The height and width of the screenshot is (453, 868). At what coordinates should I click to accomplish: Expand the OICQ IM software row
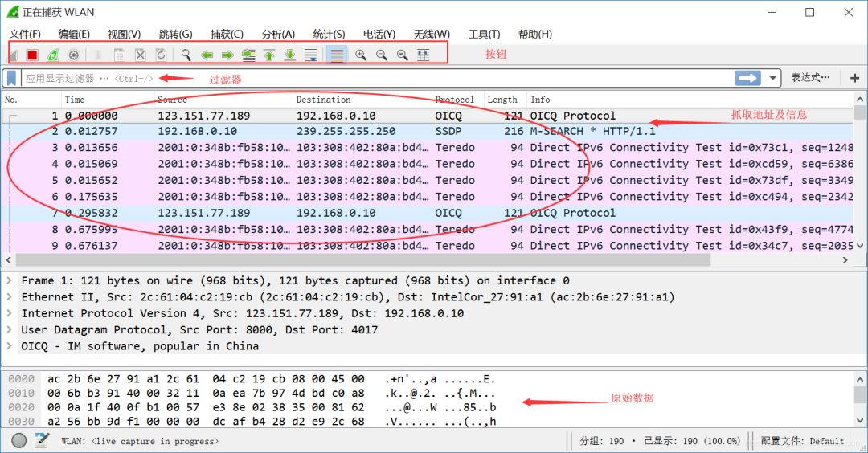[9, 345]
